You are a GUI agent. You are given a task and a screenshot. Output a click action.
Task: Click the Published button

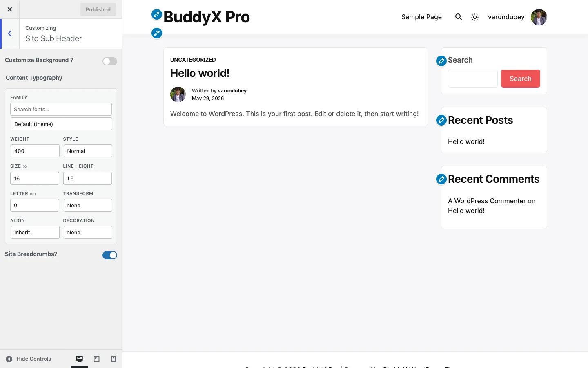(x=98, y=9)
